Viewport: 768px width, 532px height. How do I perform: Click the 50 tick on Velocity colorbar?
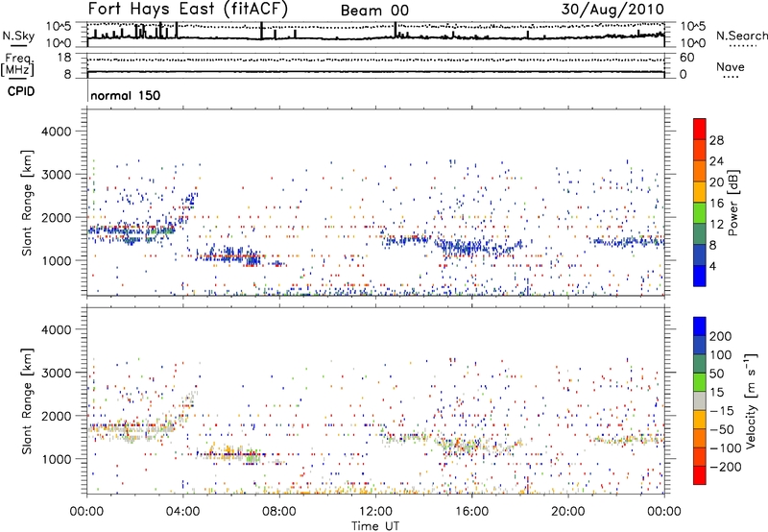(x=717, y=374)
